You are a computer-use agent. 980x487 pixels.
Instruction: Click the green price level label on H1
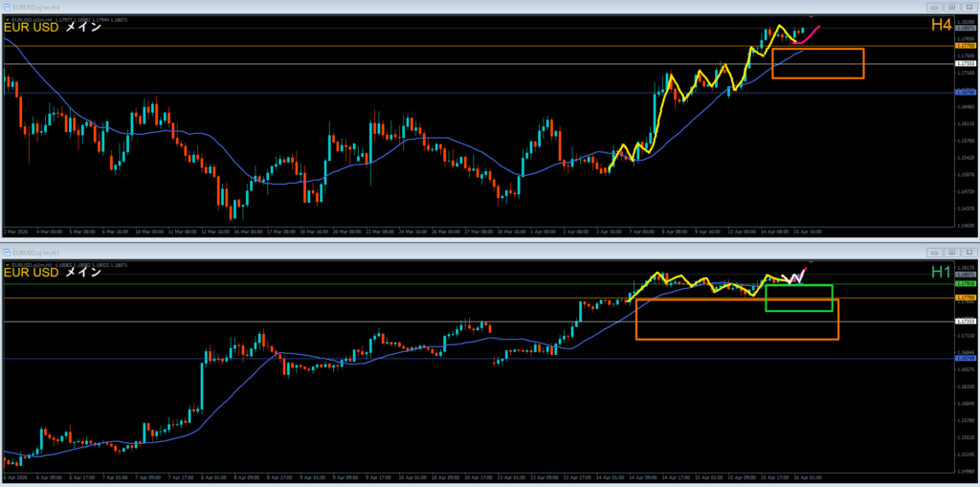(965, 284)
